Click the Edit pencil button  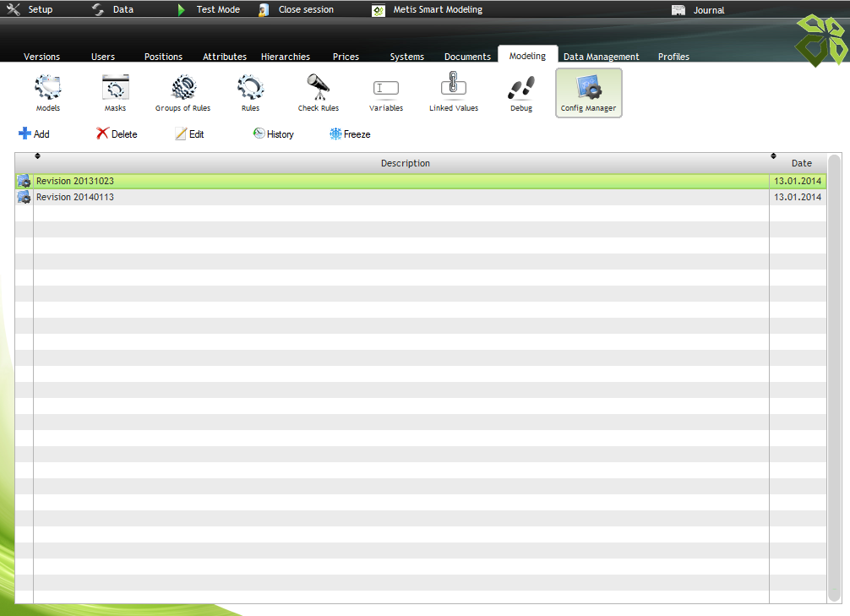click(189, 134)
